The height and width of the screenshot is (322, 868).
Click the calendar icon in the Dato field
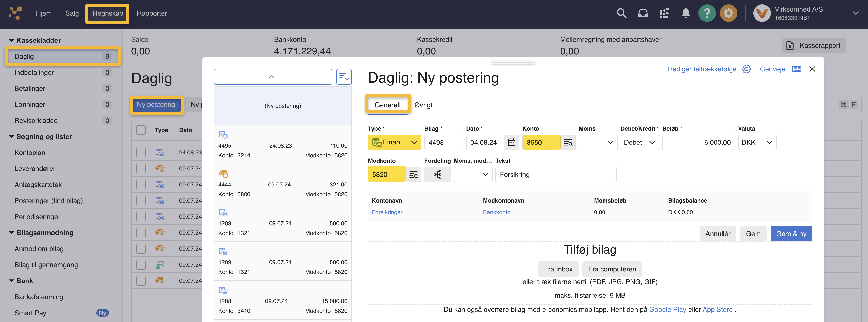click(x=511, y=142)
